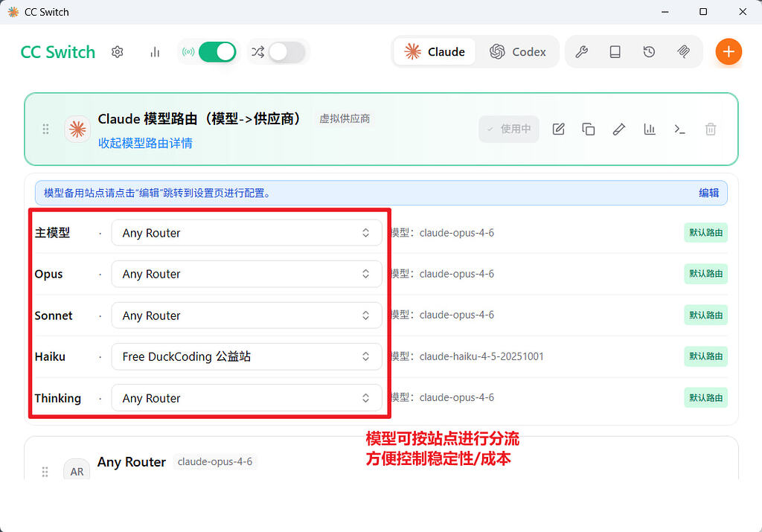The image size is (762, 532).
Task: Grab the drag handle of Claude 模型路由 card
Action: pyautogui.click(x=45, y=129)
